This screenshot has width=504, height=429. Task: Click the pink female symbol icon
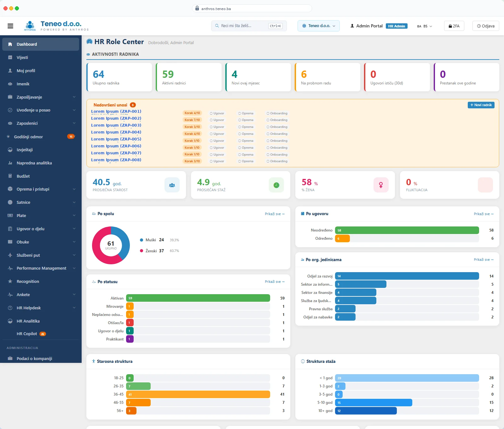[381, 185]
